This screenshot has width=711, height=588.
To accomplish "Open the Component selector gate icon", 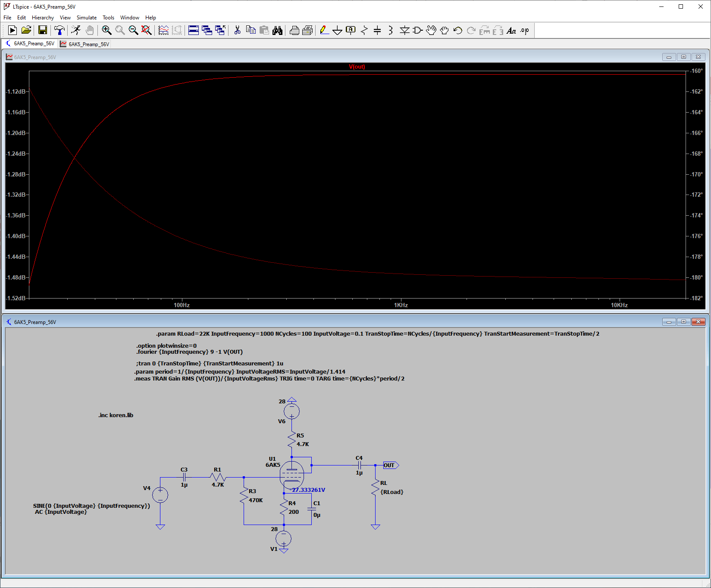I will [417, 30].
